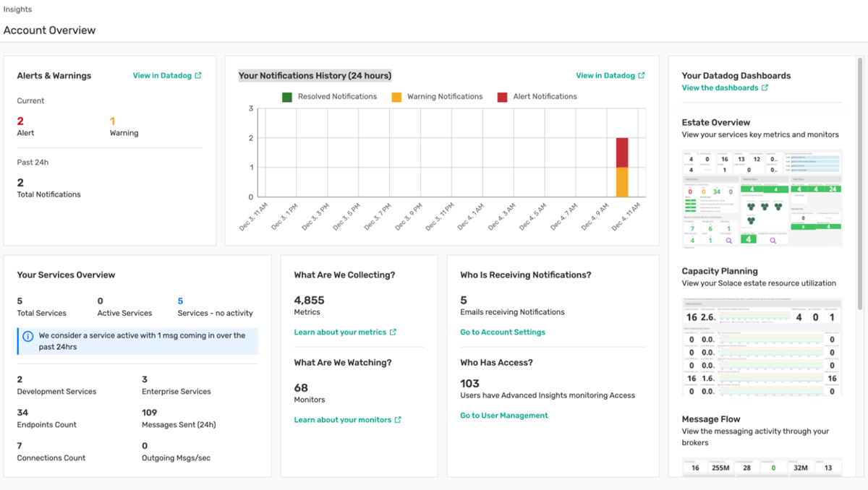The width and height of the screenshot is (868, 490).
Task: Toggle Warning Notifications legend swatch
Action: click(x=396, y=97)
